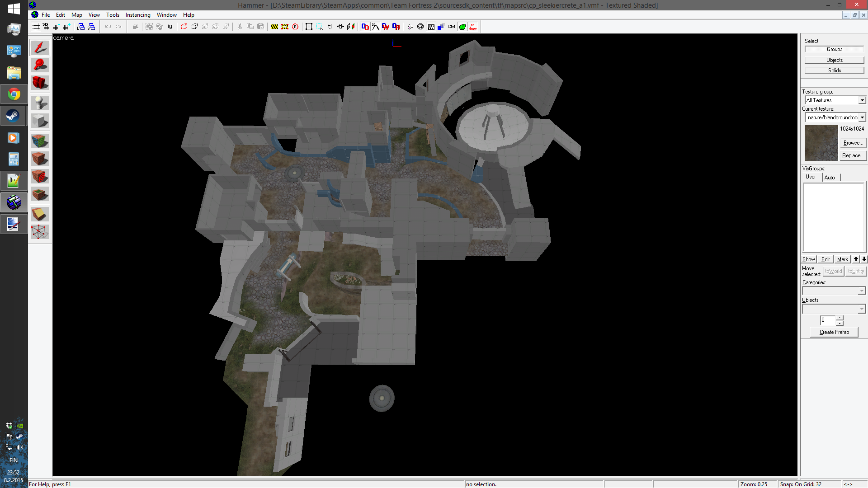Click the Copy toolbar icon
Screen dimensions: 868x488
[250, 27]
